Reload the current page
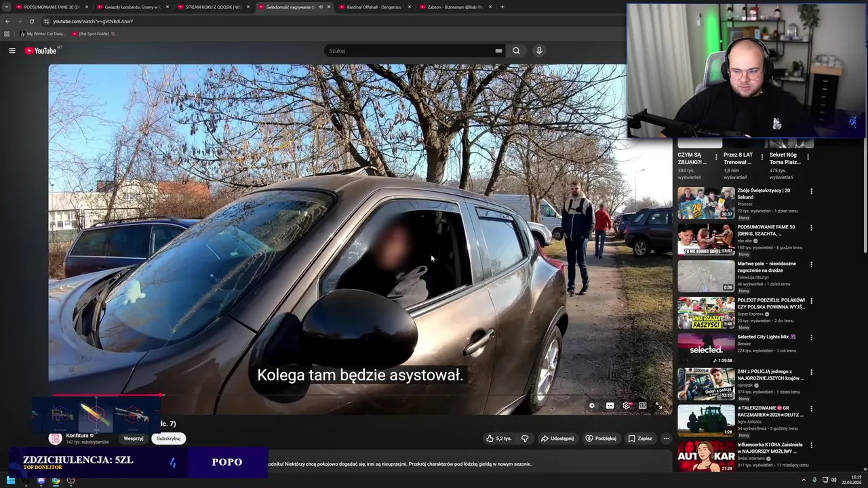The width and height of the screenshot is (868, 488). pos(31,21)
